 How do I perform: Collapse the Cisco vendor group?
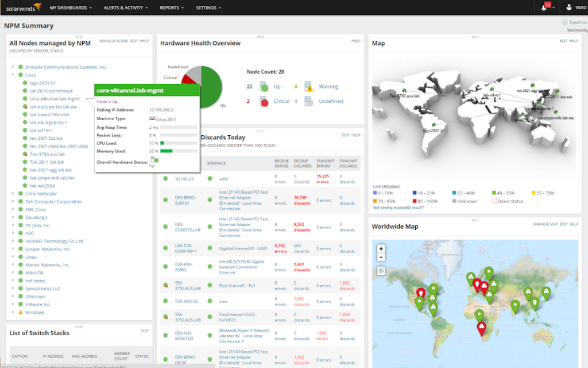pyautogui.click(x=11, y=74)
